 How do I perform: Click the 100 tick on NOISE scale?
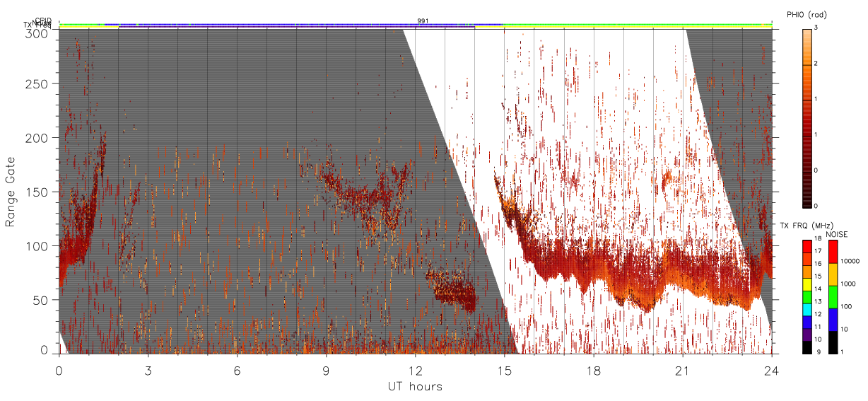[845, 306]
